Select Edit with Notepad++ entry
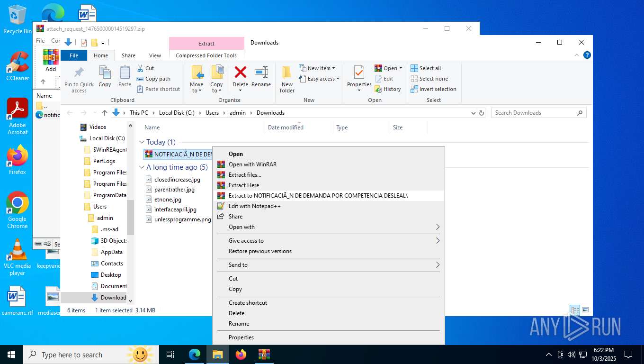644x364 pixels. tap(328, 206)
